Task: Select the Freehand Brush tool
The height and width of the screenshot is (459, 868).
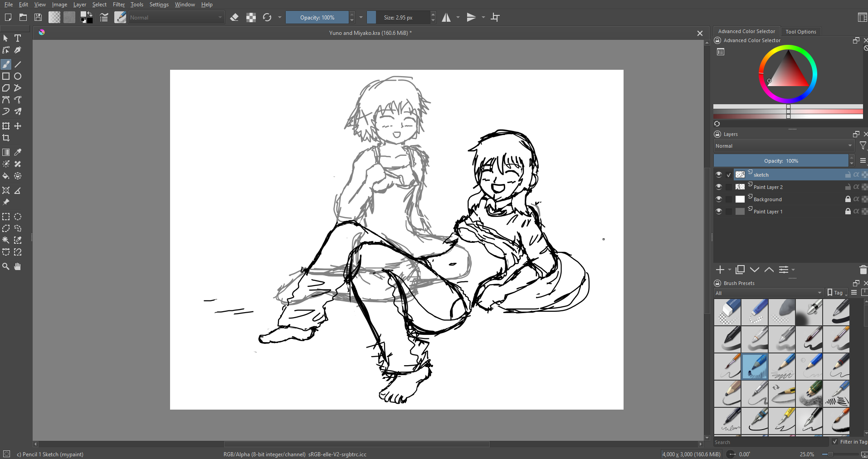Action: [x=6, y=64]
